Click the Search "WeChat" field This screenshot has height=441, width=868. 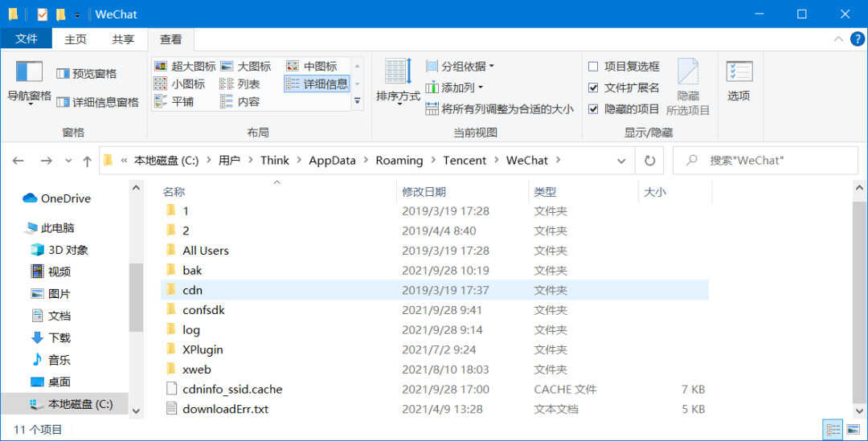tap(765, 161)
